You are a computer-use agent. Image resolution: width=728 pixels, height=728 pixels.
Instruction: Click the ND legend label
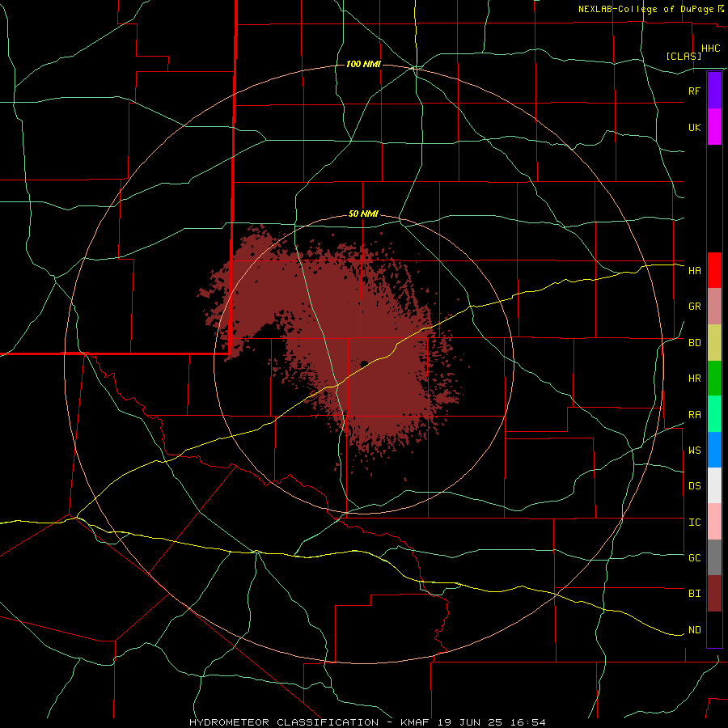coord(694,630)
